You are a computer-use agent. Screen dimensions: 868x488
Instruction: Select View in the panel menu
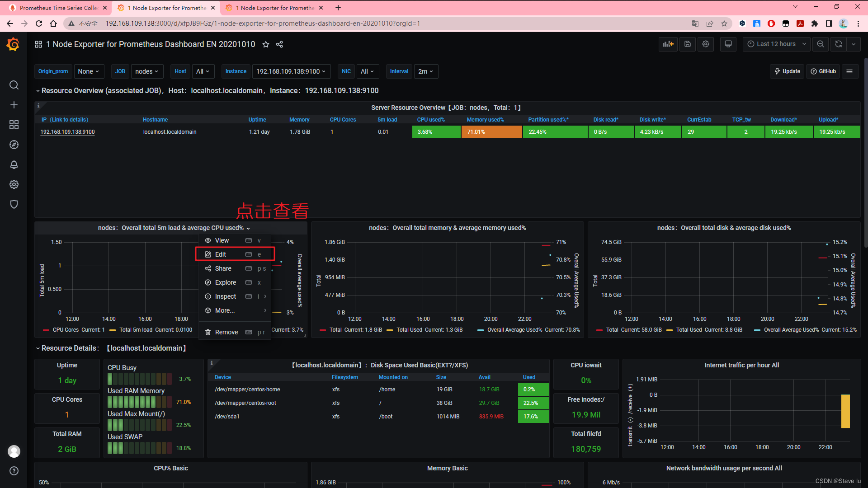[235, 240]
